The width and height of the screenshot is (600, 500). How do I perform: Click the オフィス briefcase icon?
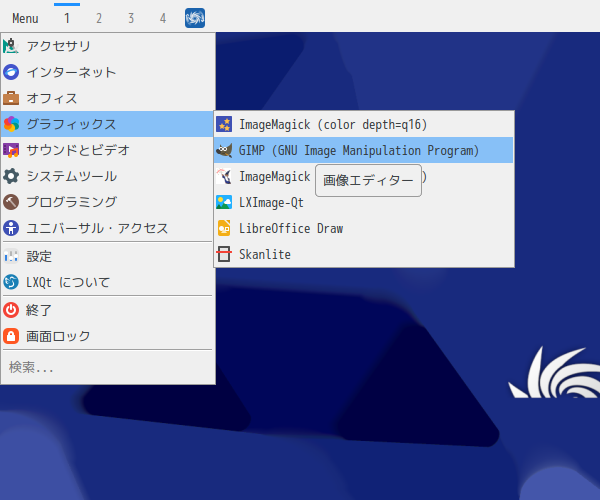point(11,98)
